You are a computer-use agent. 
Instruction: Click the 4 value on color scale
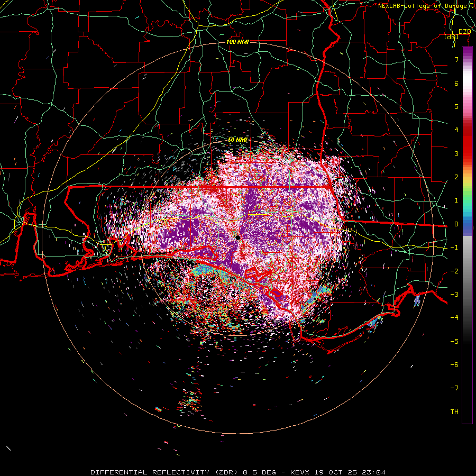point(456,130)
